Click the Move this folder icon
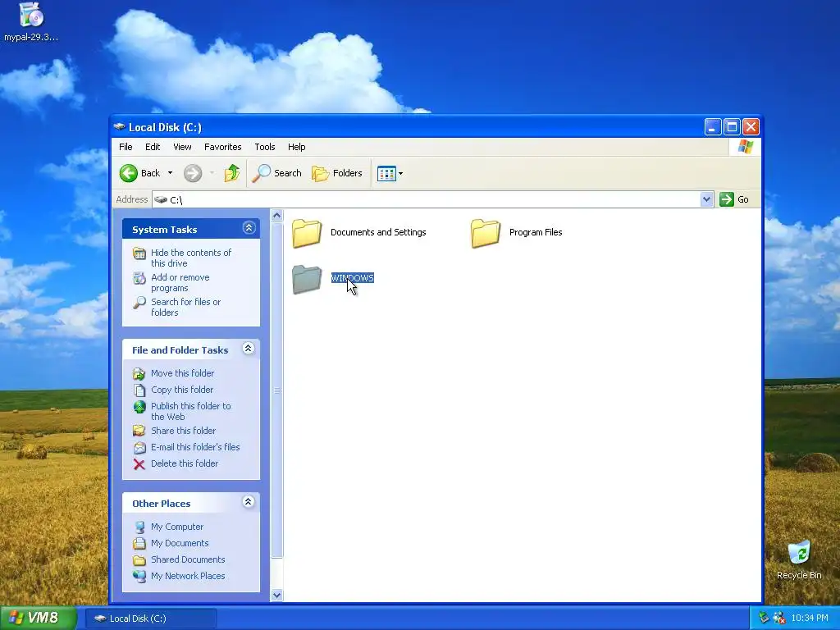This screenshot has height=630, width=840. (x=139, y=373)
